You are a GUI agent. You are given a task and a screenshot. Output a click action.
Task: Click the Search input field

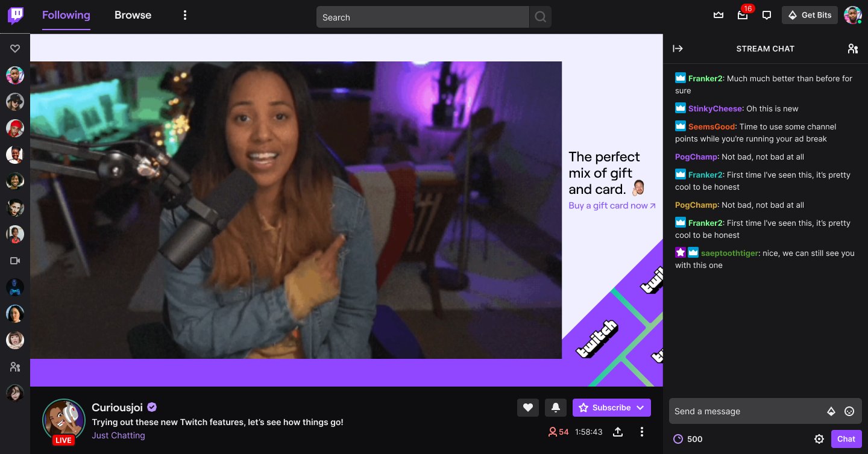tap(423, 17)
